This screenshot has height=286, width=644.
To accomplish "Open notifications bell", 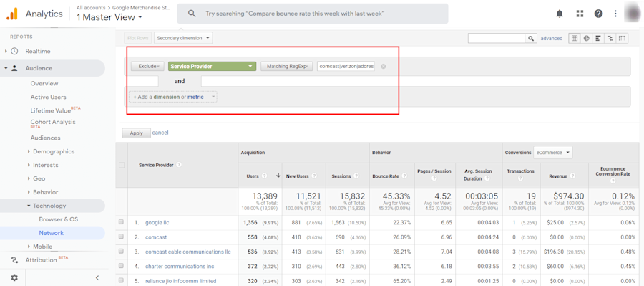I will pyautogui.click(x=560, y=14).
